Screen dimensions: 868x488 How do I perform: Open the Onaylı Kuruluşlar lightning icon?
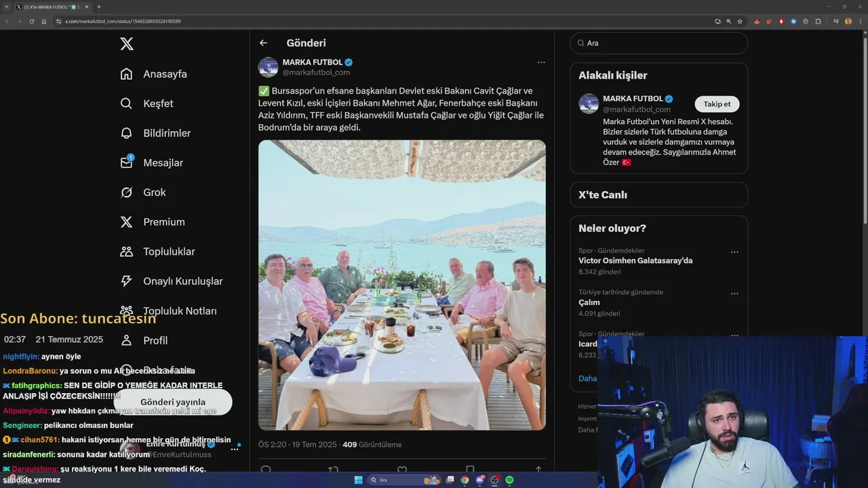pos(127,281)
